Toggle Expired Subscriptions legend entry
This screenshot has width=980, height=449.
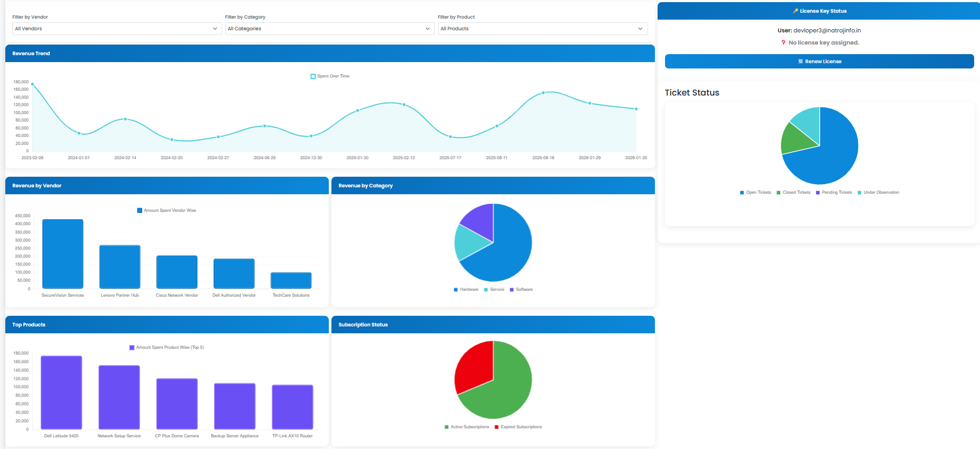point(519,427)
